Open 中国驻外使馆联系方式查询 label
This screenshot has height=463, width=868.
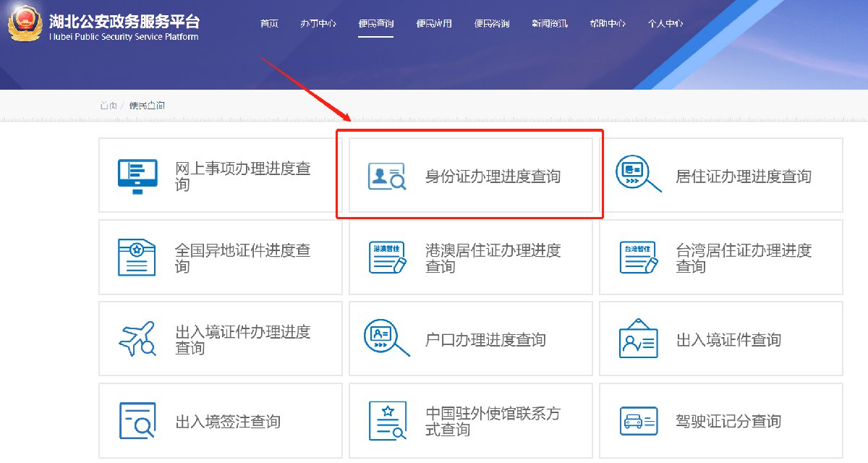point(493,422)
